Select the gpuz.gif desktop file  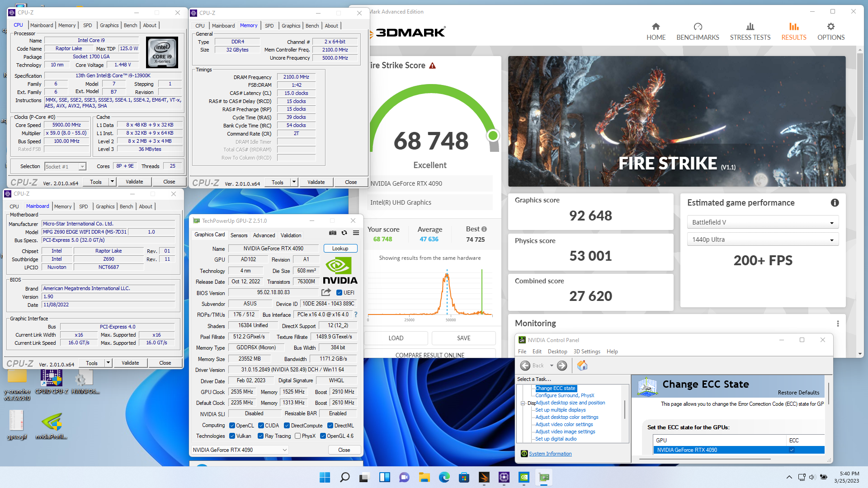coord(17,424)
